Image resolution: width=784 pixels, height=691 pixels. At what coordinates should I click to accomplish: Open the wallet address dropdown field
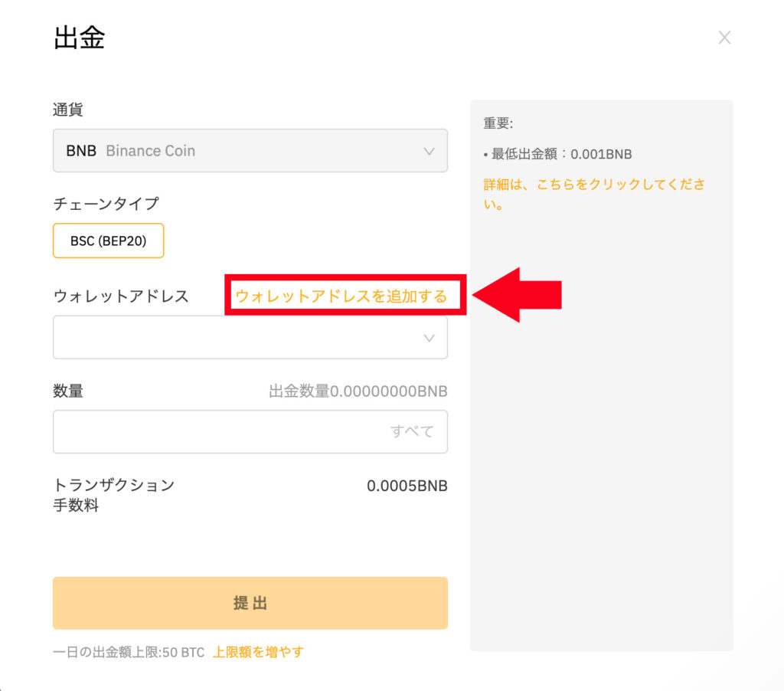250,337
